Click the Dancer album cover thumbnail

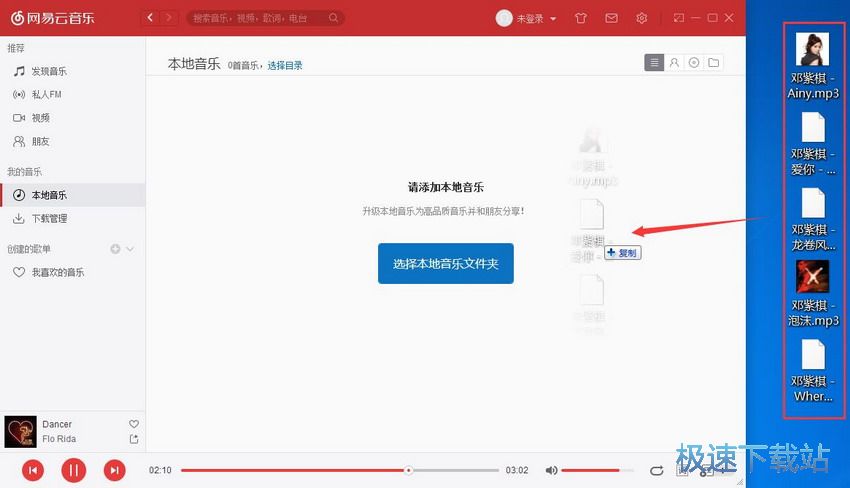coord(21,432)
